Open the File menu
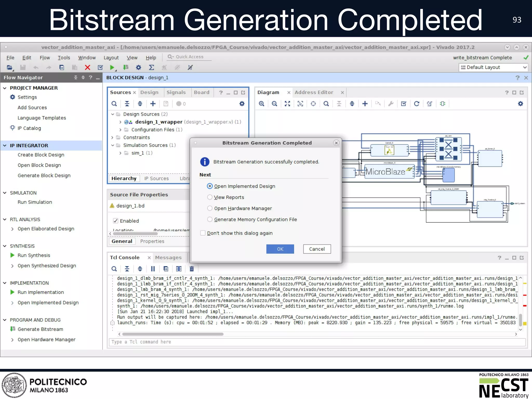532x399 pixels. tap(10, 58)
